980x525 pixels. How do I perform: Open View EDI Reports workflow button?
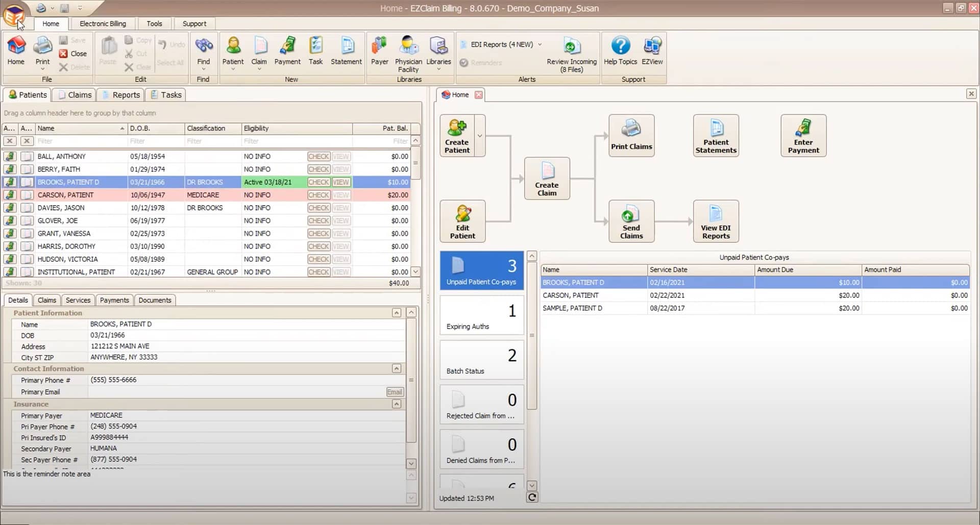click(716, 221)
